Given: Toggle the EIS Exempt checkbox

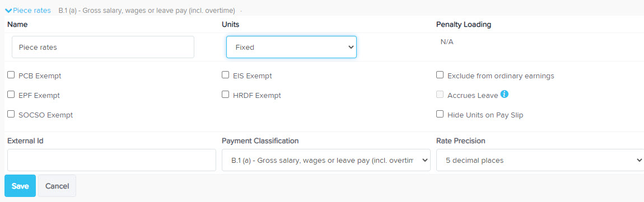Looking at the screenshot, I should point(225,75).
